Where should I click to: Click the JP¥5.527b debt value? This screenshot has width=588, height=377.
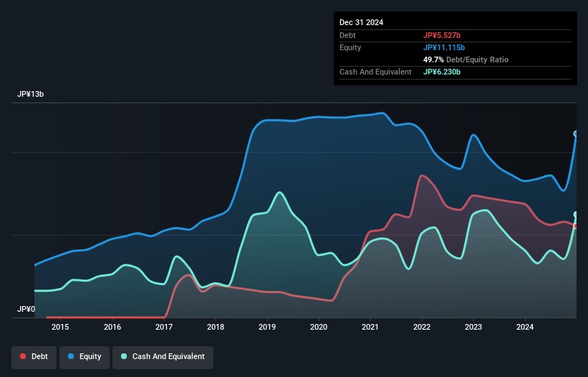tap(443, 35)
